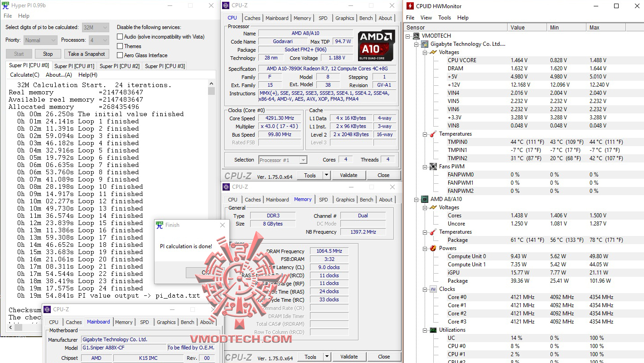Toggle the Themes checkbox
Viewport: 644px width, 363px height.
point(120,46)
